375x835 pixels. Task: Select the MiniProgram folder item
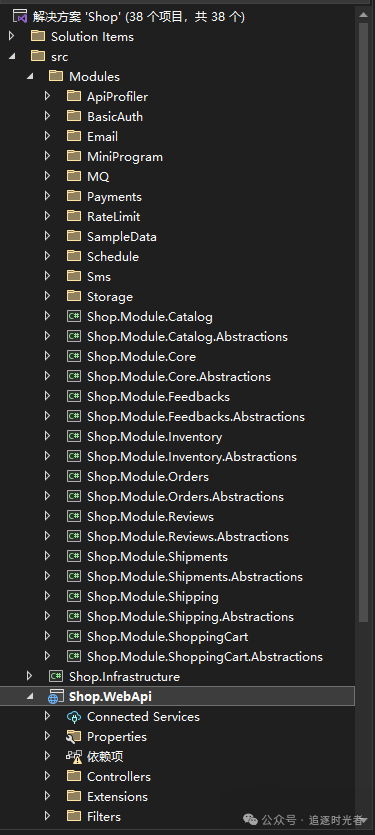point(125,157)
